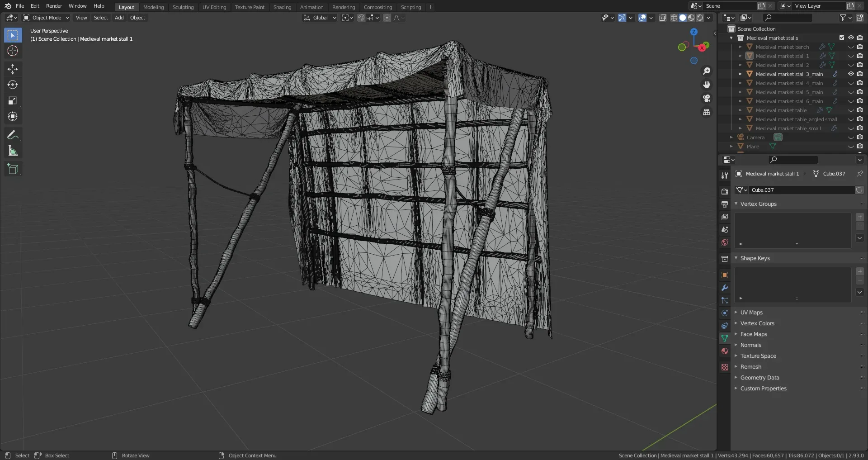The image size is (868, 460).
Task: Open the viewport Add menu
Action: [x=119, y=18]
